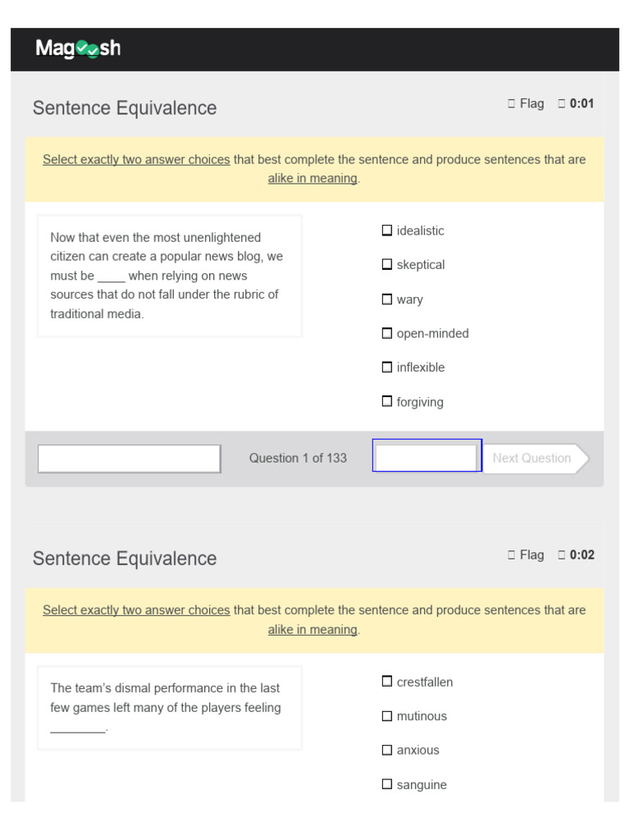Check the 'idealistic' answer choice
The width and height of the screenshot is (630, 840).
[x=387, y=231]
